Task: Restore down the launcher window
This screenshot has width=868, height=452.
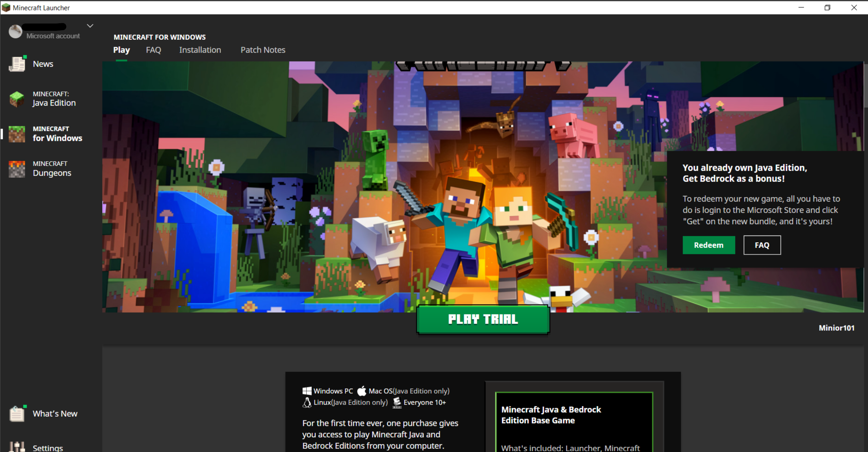Action: pyautogui.click(x=827, y=8)
